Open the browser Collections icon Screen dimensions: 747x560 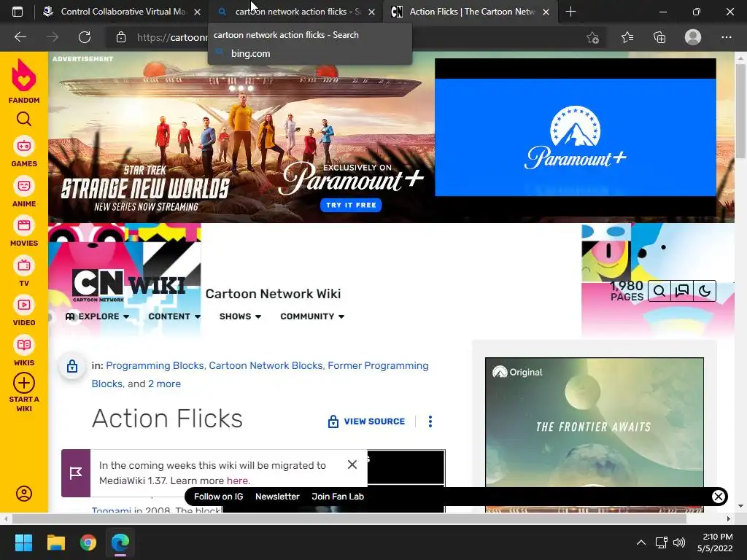659,37
